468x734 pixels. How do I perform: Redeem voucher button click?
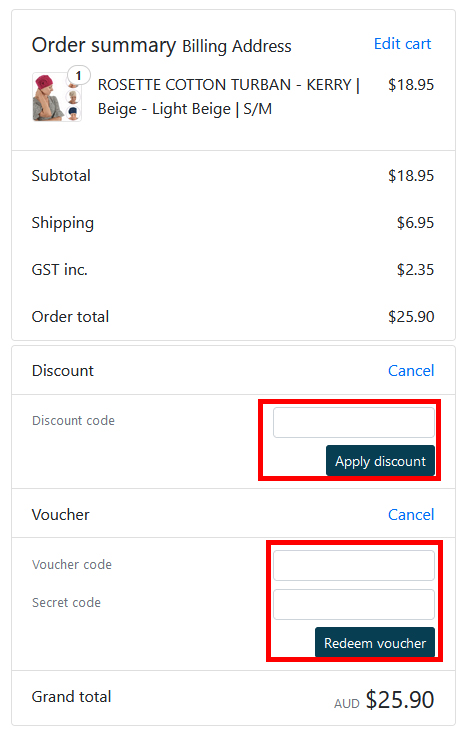tap(375, 643)
